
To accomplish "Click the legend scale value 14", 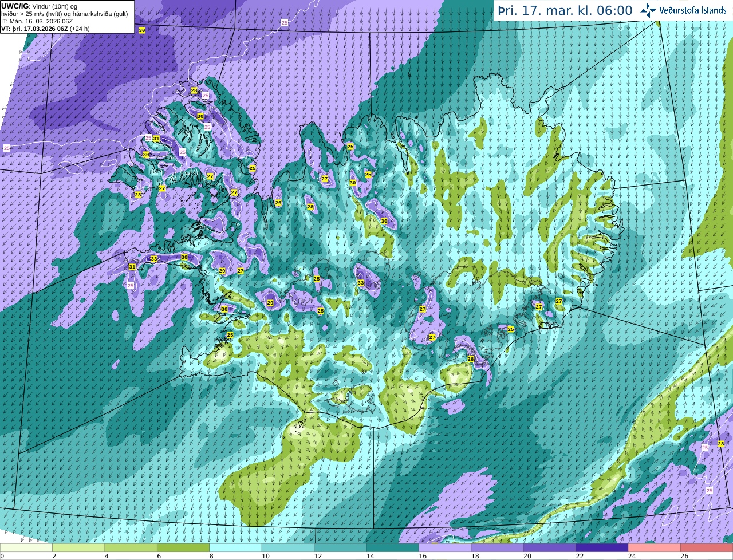I will pos(370,556).
